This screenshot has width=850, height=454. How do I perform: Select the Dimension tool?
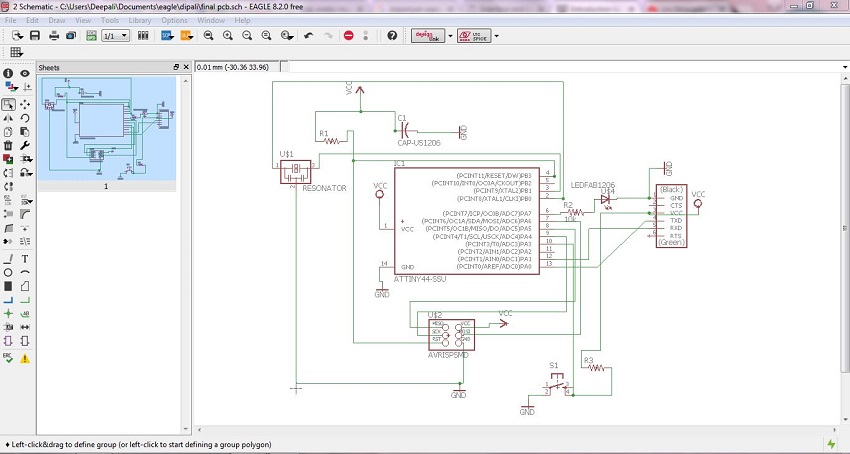tap(25, 327)
